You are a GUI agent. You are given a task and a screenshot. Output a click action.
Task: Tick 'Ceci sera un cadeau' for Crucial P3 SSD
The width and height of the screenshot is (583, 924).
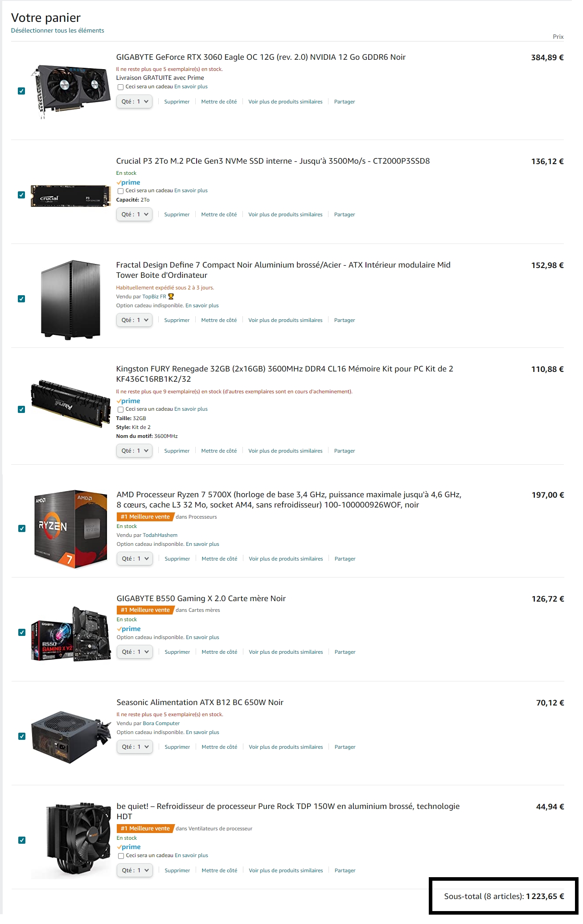pyautogui.click(x=120, y=191)
